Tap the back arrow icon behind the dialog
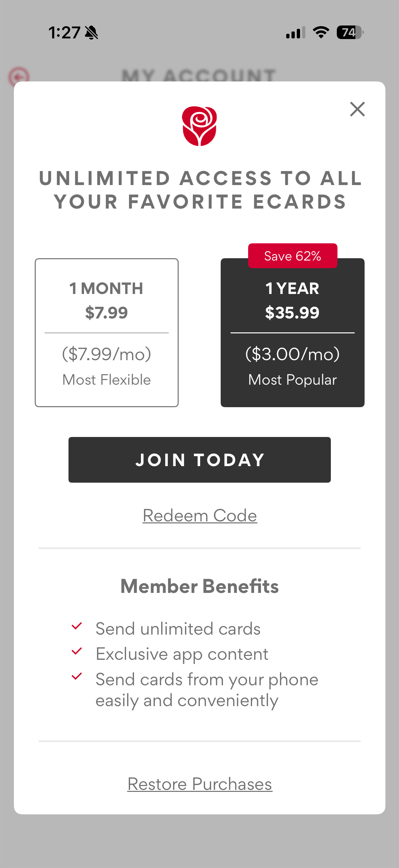The height and width of the screenshot is (868, 399). pyautogui.click(x=19, y=77)
